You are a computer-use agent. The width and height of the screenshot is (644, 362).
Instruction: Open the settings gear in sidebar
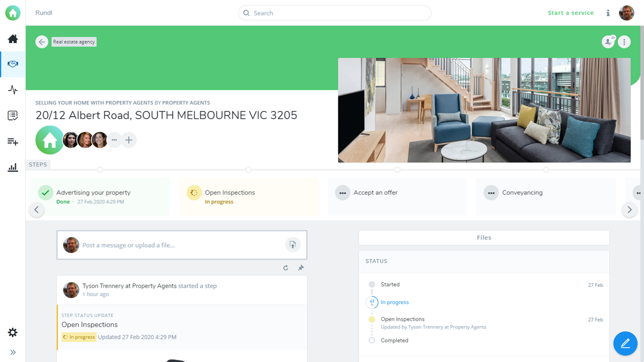13,333
